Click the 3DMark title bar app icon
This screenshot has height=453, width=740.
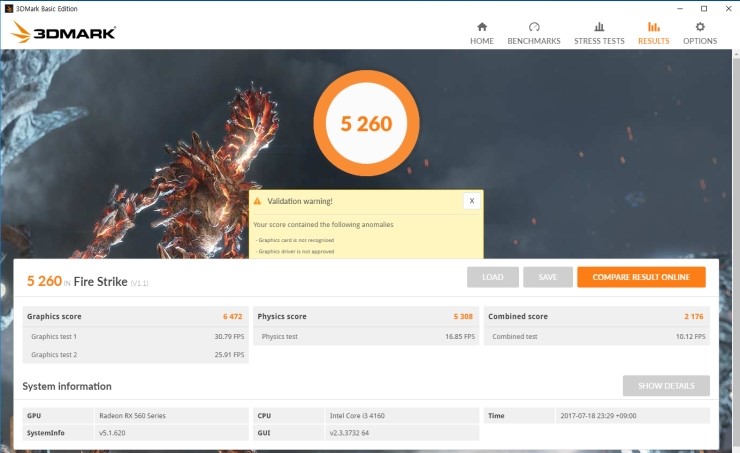(8, 8)
